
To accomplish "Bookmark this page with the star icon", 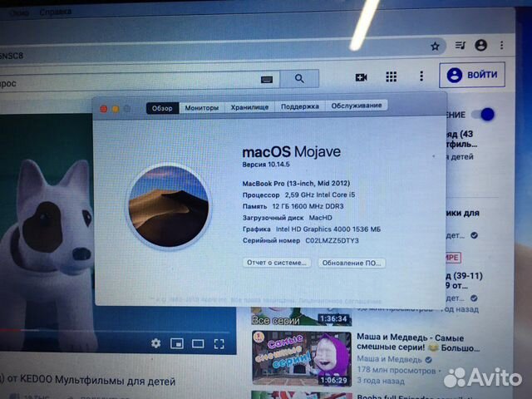I will (x=435, y=47).
